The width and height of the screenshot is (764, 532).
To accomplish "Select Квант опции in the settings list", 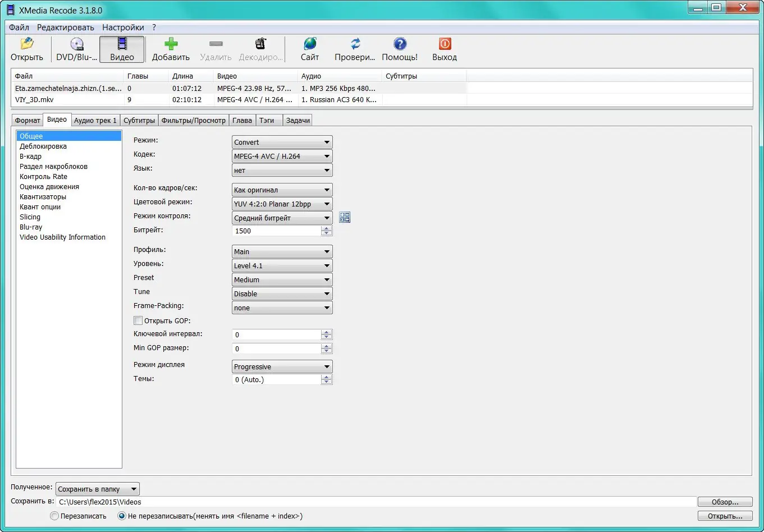I will pyautogui.click(x=69, y=207).
